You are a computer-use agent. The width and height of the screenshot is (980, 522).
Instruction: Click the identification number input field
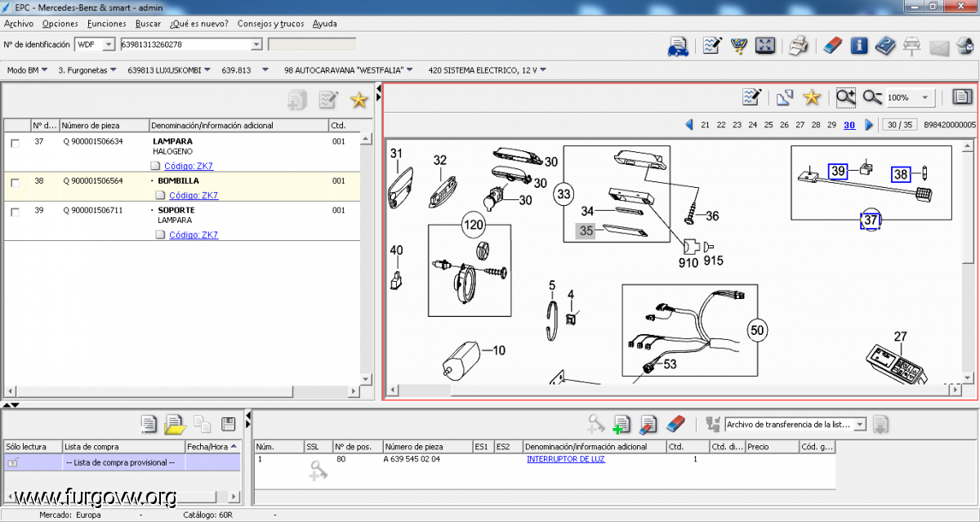coord(185,44)
